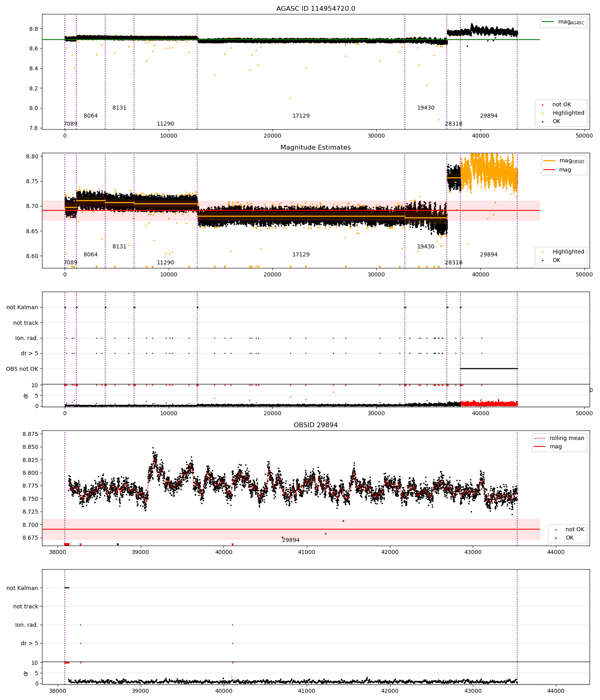
Task: Select '19430' label in Magnitude Estimates plot
Action: coord(426,247)
